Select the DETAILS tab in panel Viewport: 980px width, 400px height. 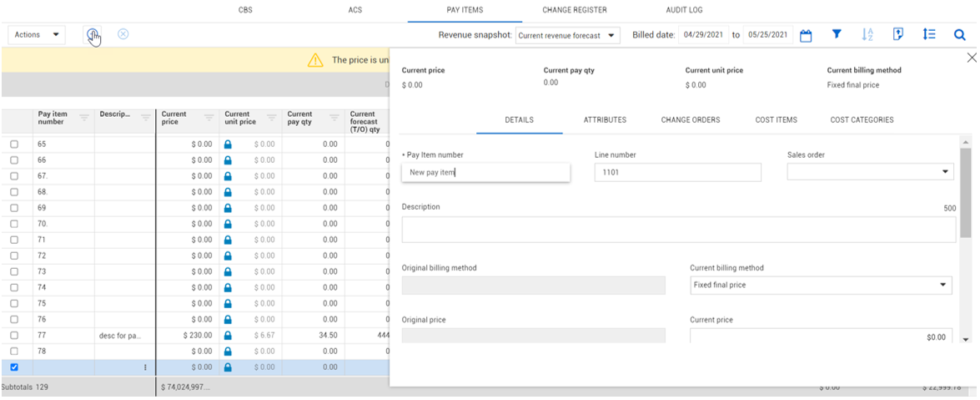coord(519,119)
